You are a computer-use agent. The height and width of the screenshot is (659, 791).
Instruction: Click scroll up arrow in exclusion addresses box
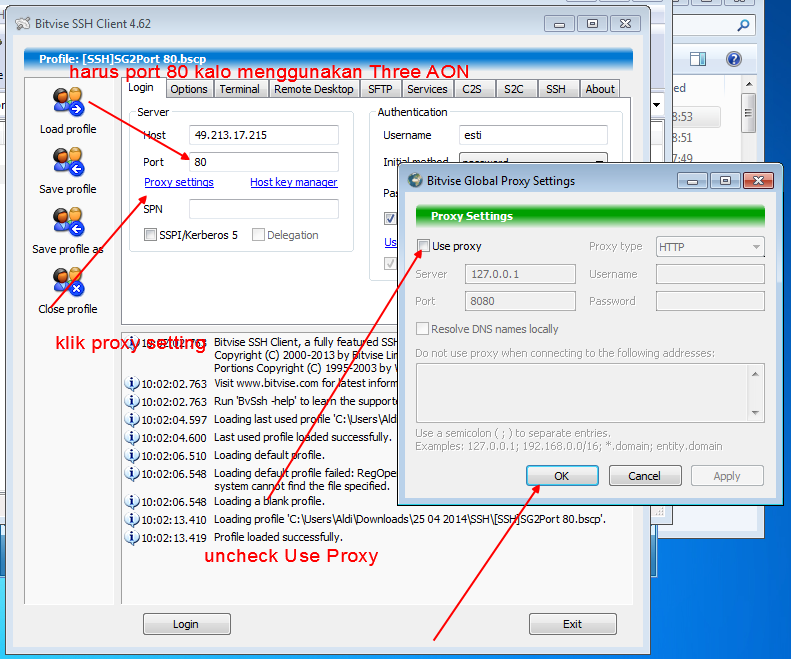tap(755, 374)
